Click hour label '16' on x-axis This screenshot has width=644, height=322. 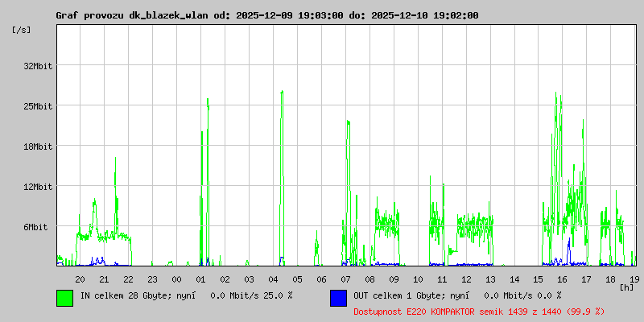[563, 279]
